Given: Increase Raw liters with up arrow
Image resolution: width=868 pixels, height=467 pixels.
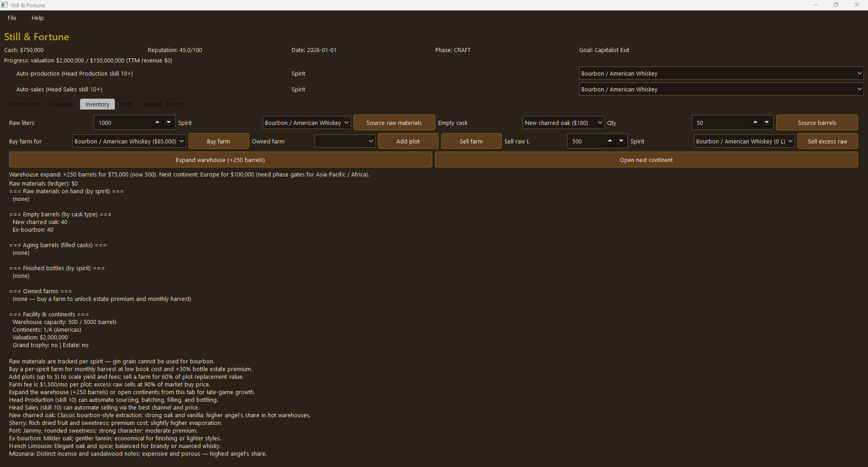Looking at the screenshot, I should [157, 122].
